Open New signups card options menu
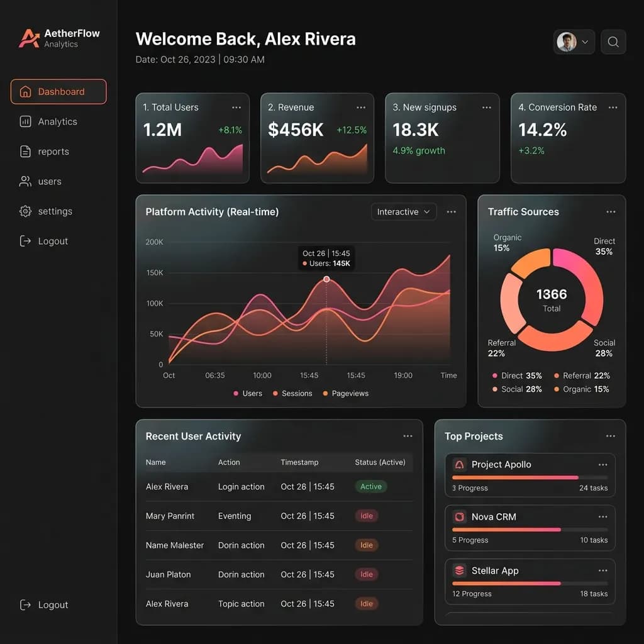The image size is (644, 644). (x=487, y=108)
